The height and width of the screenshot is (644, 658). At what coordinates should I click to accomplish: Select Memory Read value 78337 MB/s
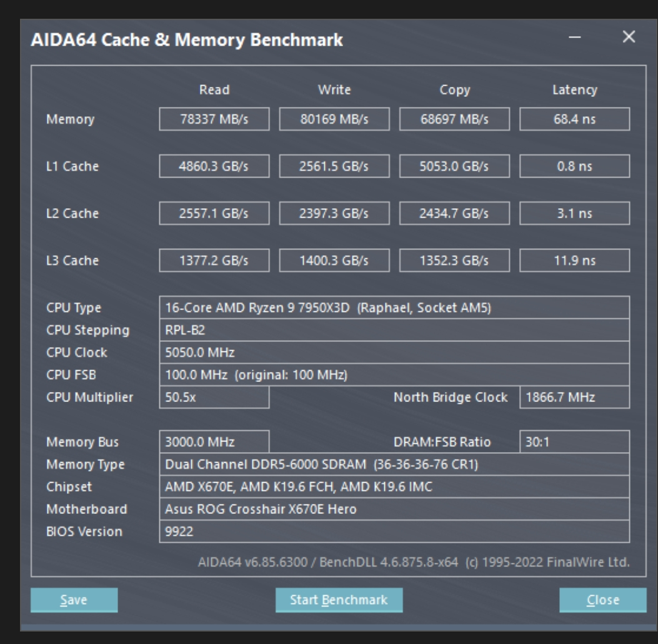tap(214, 119)
